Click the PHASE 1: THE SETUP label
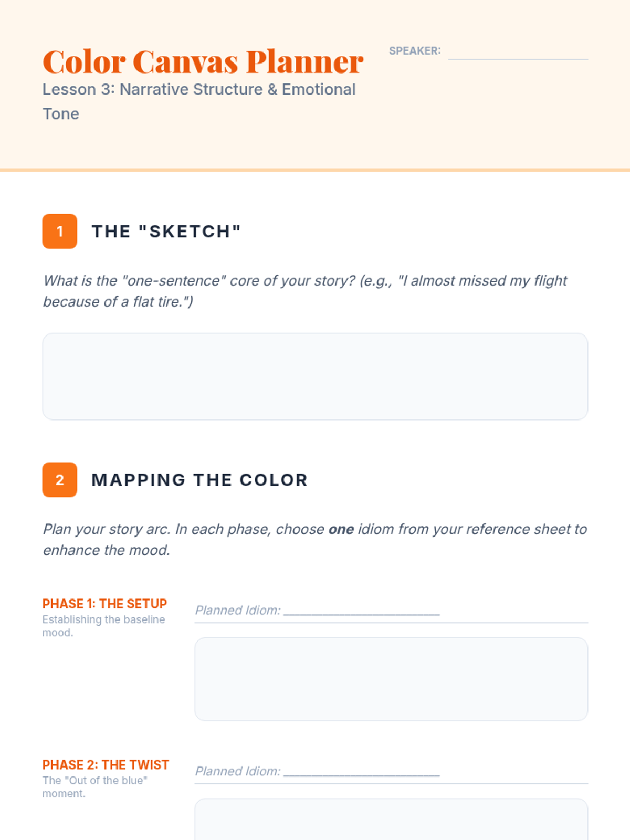Screen dimensions: 630x840 click(104, 604)
